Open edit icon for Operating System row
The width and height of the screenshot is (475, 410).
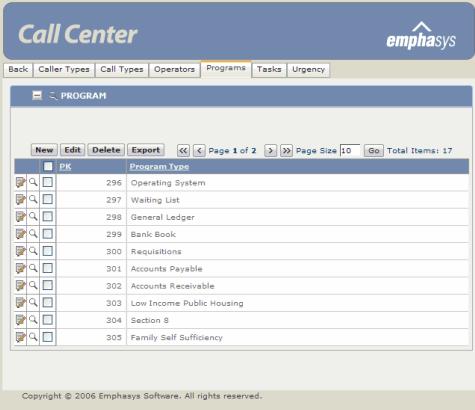pyautogui.click(x=20, y=182)
